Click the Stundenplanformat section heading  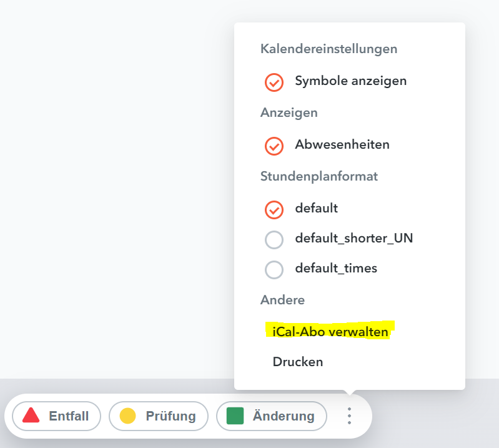click(319, 177)
